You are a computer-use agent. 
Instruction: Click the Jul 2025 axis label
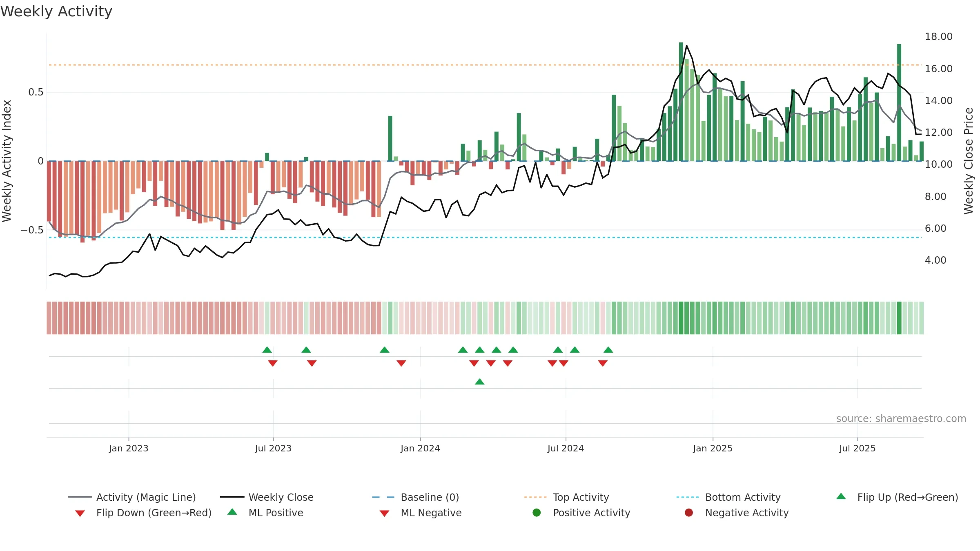pos(857,448)
